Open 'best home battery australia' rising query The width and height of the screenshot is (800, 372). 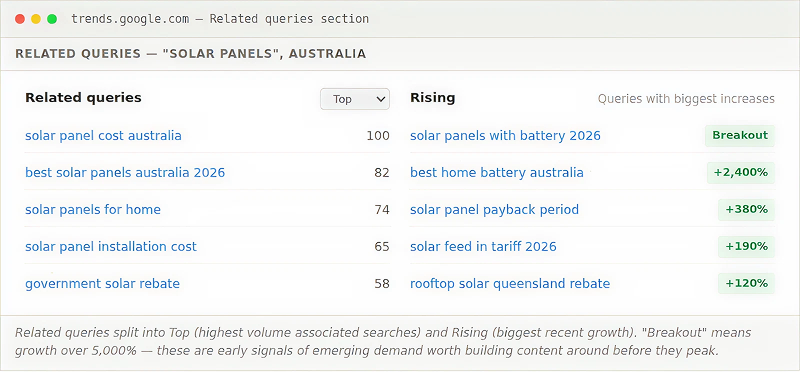tap(496, 172)
